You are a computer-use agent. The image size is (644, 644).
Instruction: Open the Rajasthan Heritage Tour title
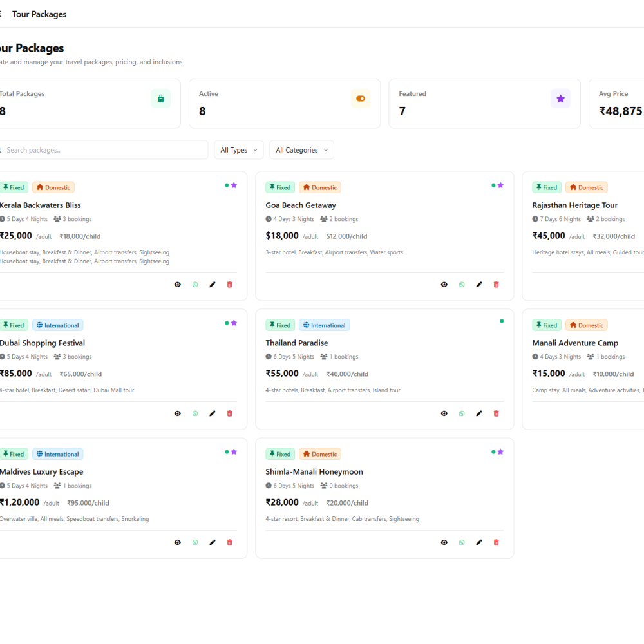tap(575, 205)
